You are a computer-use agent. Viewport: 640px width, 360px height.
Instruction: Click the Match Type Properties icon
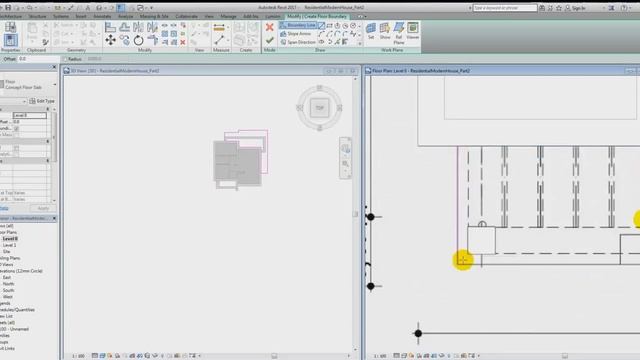pyautogui.click(x=45, y=42)
